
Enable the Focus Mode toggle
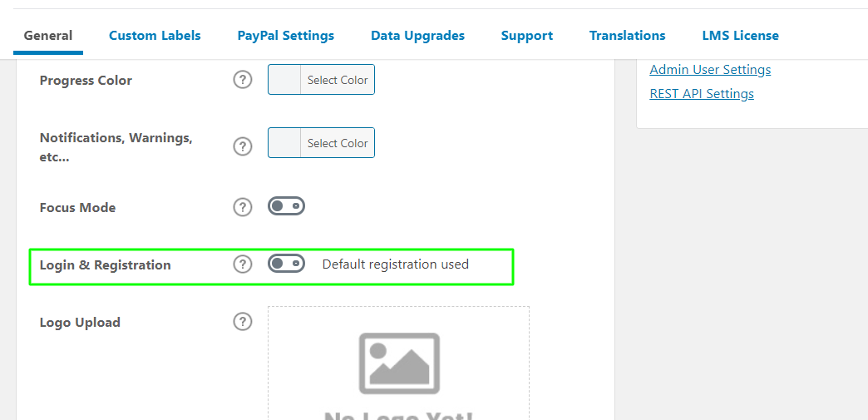click(286, 206)
